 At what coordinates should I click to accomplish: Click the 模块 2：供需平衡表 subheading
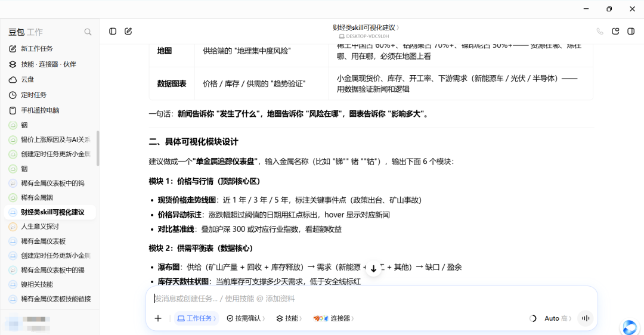click(x=201, y=249)
